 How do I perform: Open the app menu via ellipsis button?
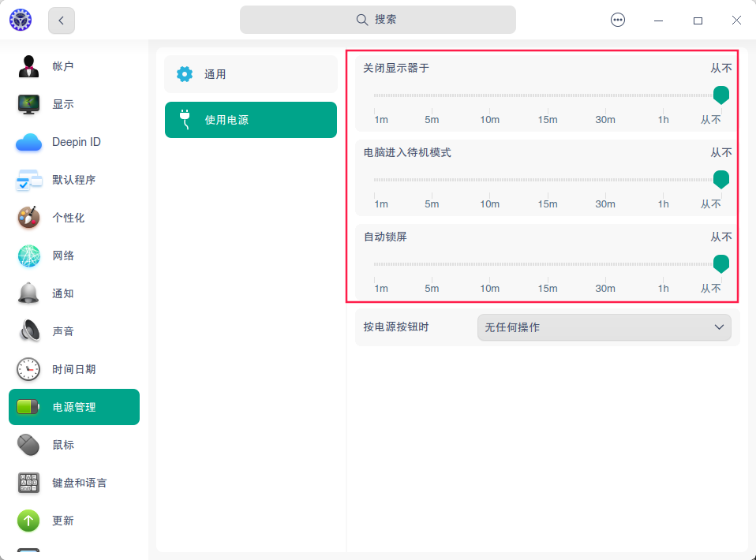(618, 20)
